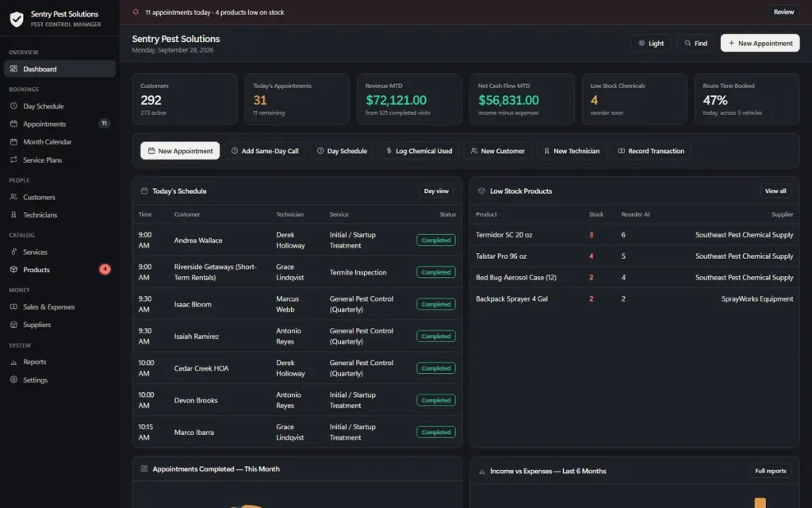Click the Sentry shield logo icon
The height and width of the screenshot is (508, 812).
(x=17, y=19)
